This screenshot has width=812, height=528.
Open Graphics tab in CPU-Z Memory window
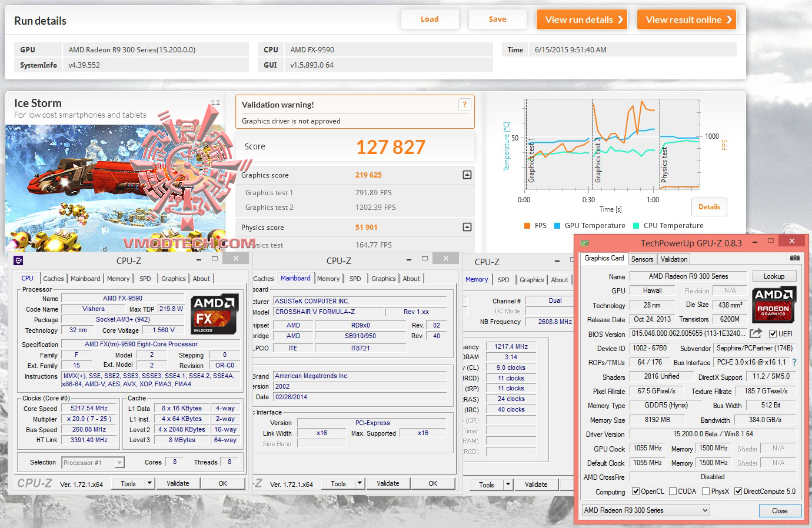(x=531, y=280)
